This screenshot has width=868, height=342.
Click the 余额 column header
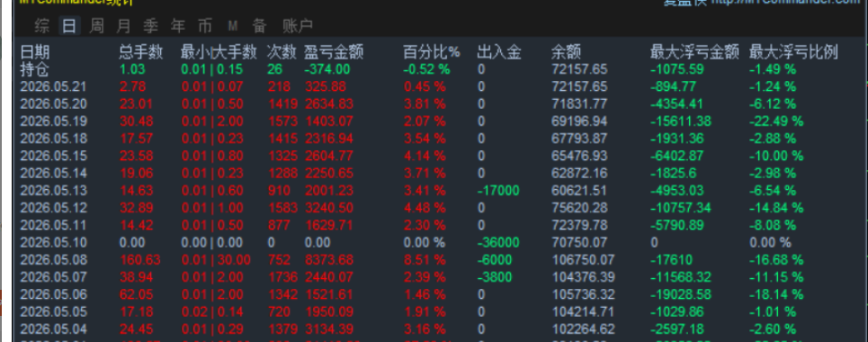pyautogui.click(x=566, y=52)
